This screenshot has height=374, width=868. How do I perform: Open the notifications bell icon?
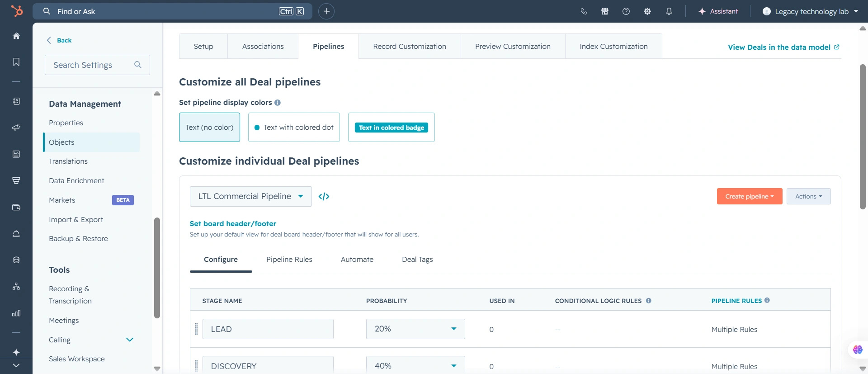pos(669,11)
